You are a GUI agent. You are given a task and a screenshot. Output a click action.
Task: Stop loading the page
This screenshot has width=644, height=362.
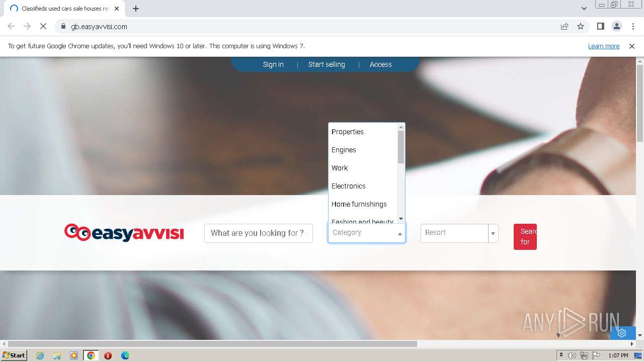[43, 26]
